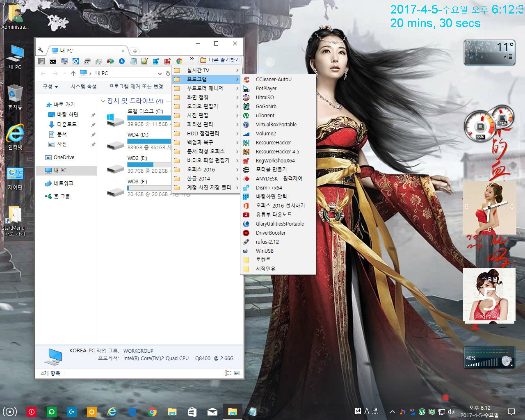This screenshot has width=525, height=420.
Task: Launch VirtualBoxPortable entry
Action: click(x=278, y=125)
